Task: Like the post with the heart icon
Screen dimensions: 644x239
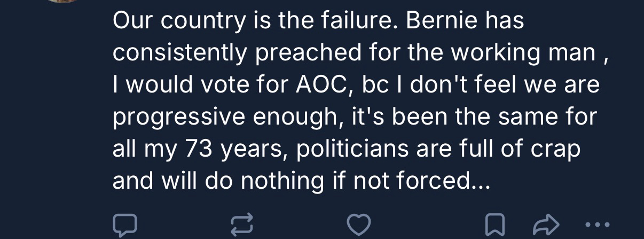Action: (358, 225)
